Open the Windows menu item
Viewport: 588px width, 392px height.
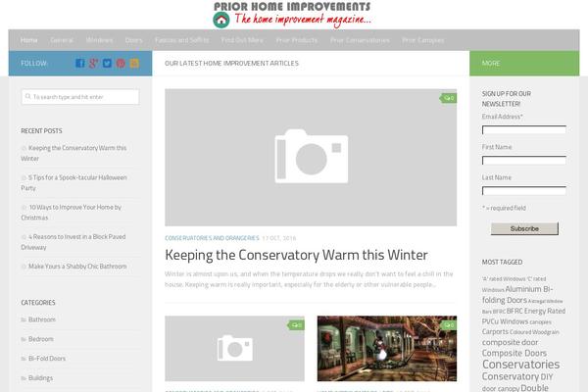point(99,40)
